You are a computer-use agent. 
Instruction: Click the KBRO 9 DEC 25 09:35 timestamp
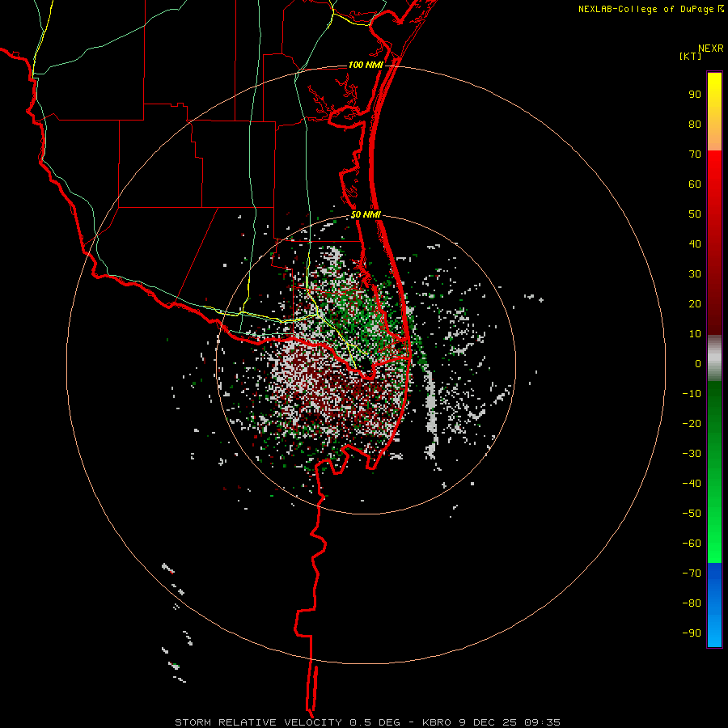(x=491, y=722)
